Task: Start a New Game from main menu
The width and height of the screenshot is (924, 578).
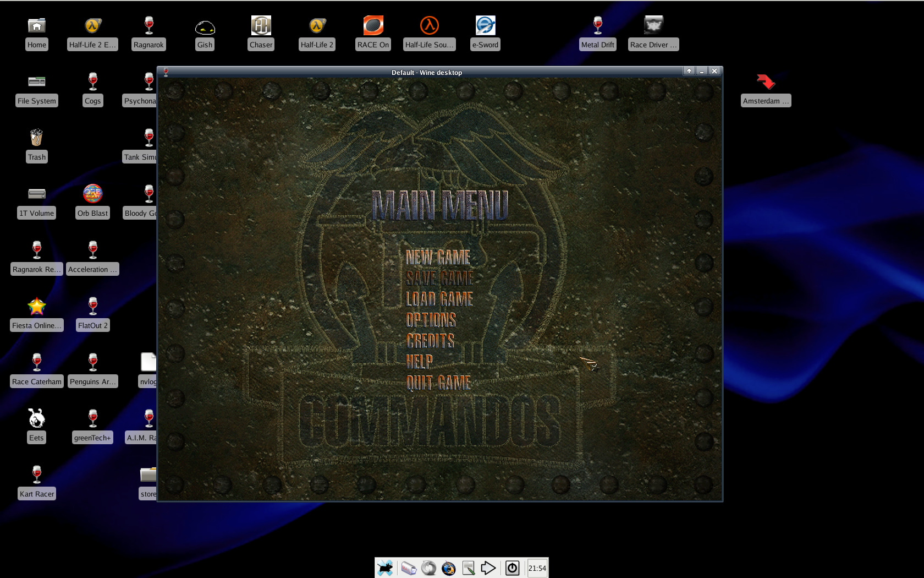Action: tap(438, 257)
